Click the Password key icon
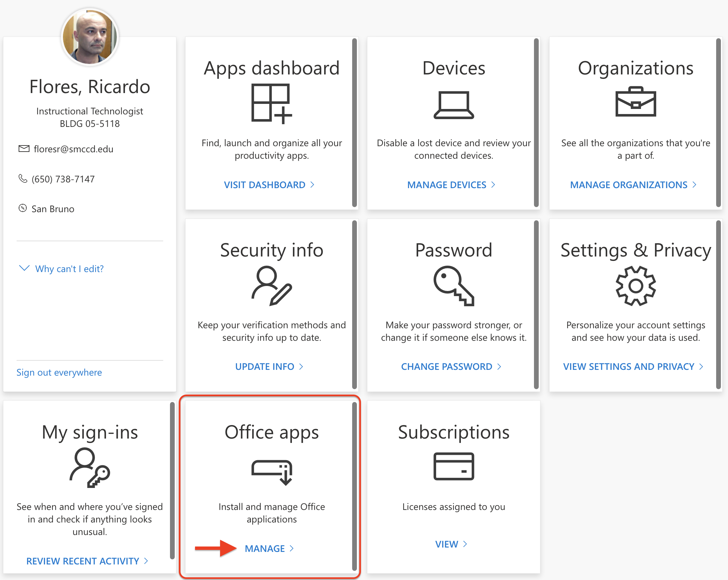 click(x=453, y=286)
